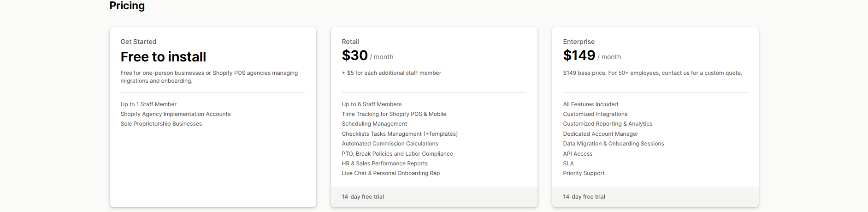The image size is (868, 212).
Task: Click 'Dedicated Account Manager' feature
Action: point(600,134)
